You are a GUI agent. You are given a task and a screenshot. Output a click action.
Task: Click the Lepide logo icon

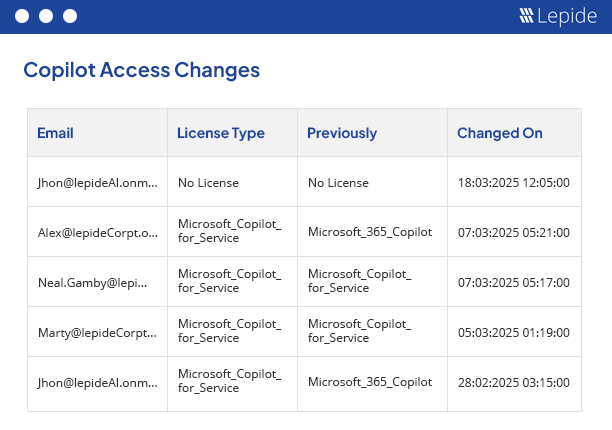pyautogui.click(x=527, y=16)
